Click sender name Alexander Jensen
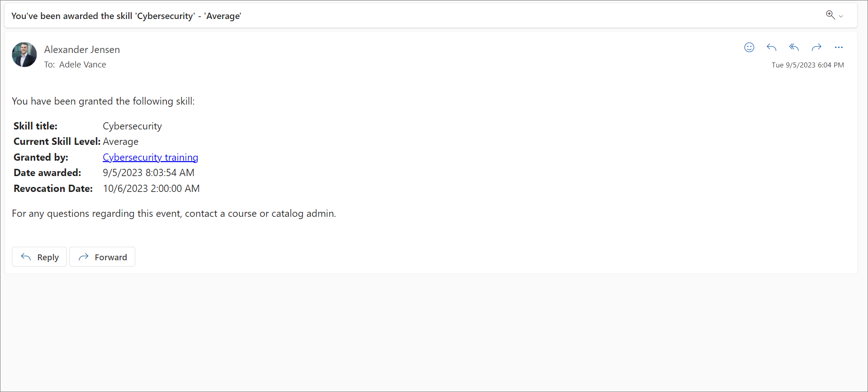 (x=82, y=50)
